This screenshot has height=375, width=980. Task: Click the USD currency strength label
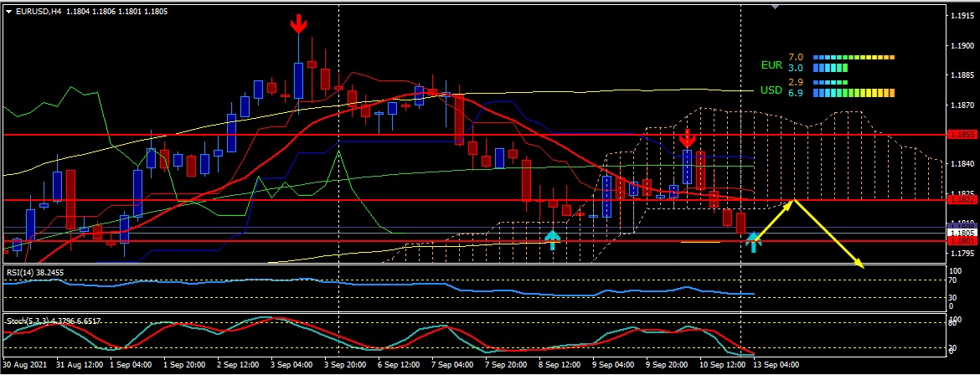tap(771, 90)
